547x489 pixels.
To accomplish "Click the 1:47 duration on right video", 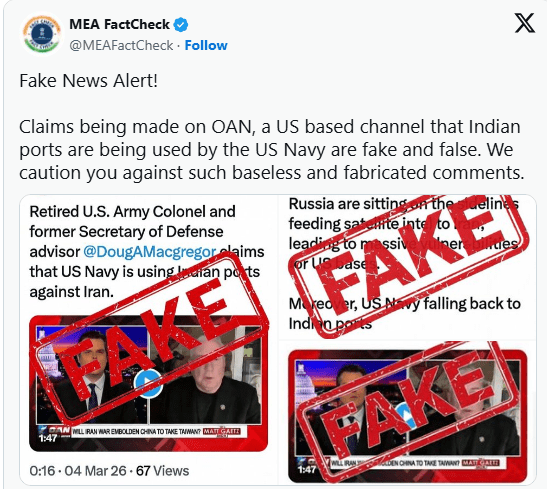I will click(x=307, y=470).
